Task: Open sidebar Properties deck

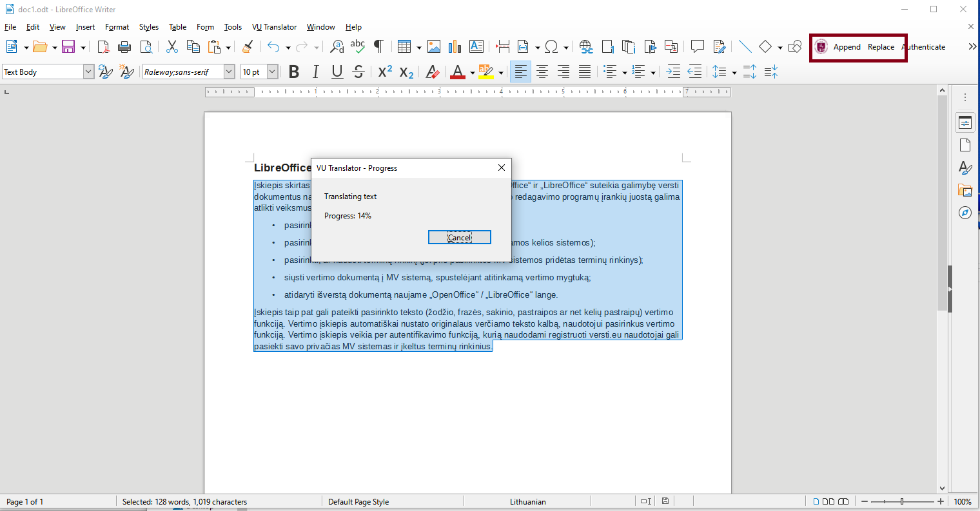Action: click(x=965, y=122)
